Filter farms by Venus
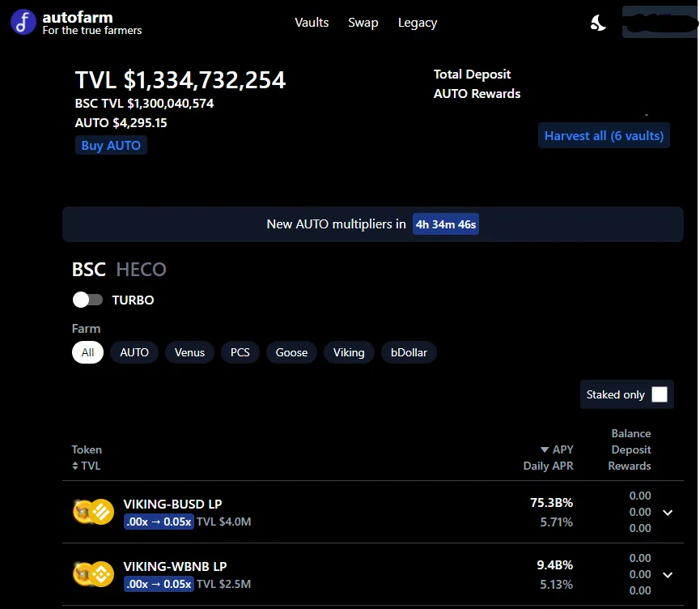Image resolution: width=700 pixels, height=609 pixels. coord(189,352)
